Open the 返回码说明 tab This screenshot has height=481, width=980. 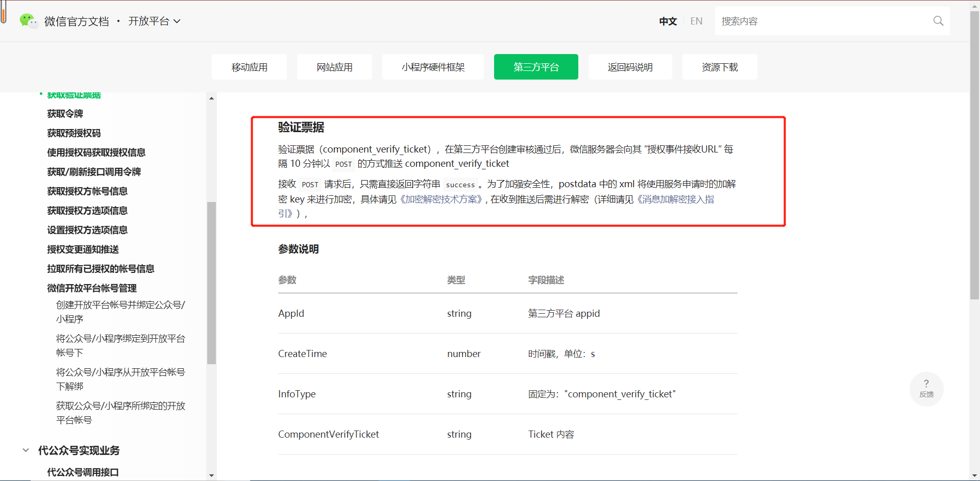(x=630, y=67)
